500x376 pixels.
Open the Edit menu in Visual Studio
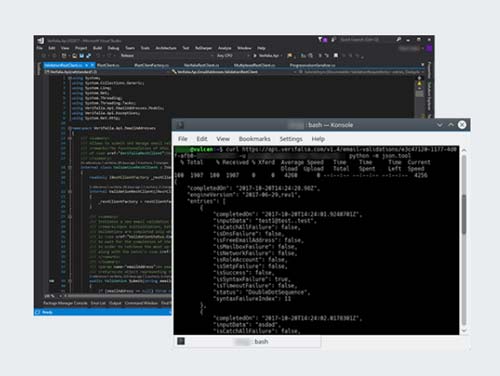click(52, 48)
